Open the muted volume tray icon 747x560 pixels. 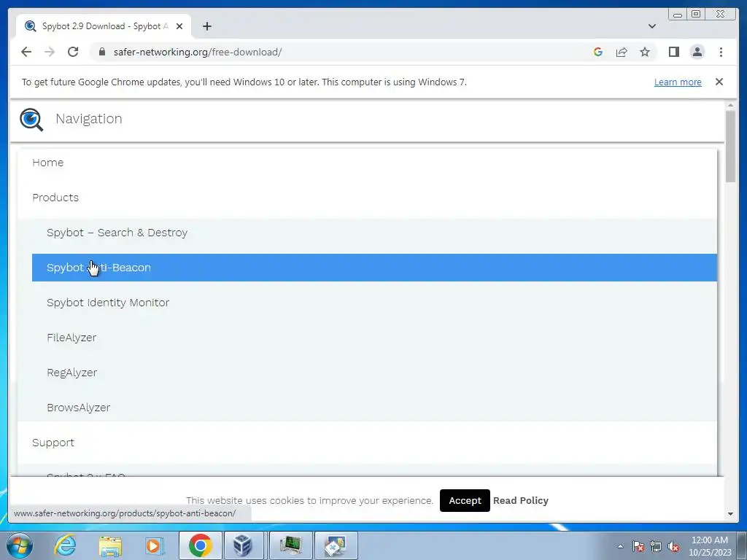click(x=673, y=546)
